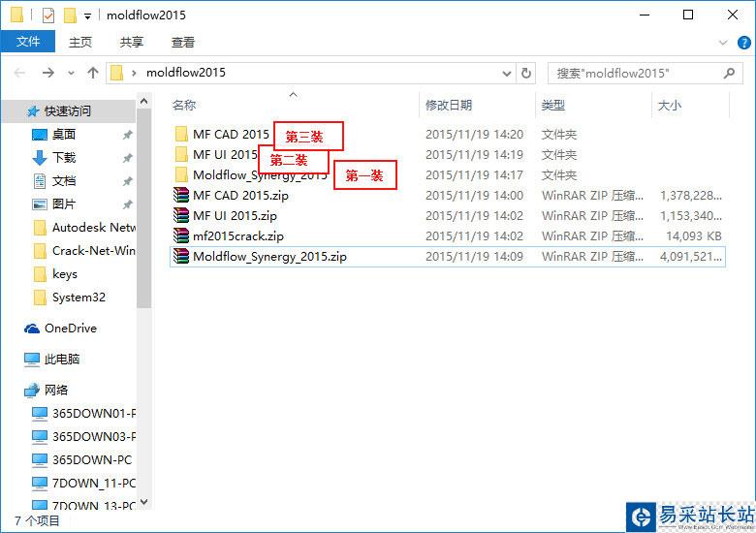The image size is (756, 533).
Task: Select the MF UI 2015 folder icon
Action: point(181,154)
